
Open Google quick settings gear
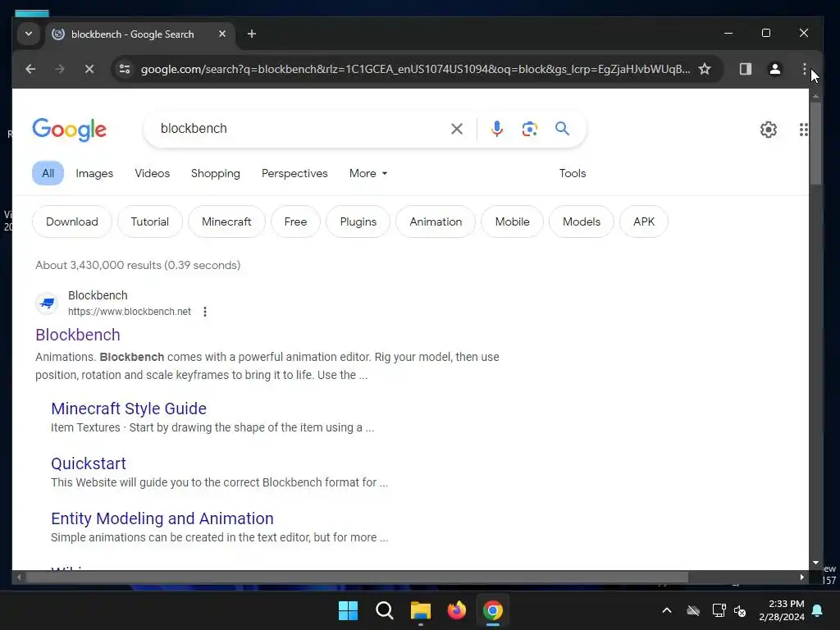(x=769, y=129)
